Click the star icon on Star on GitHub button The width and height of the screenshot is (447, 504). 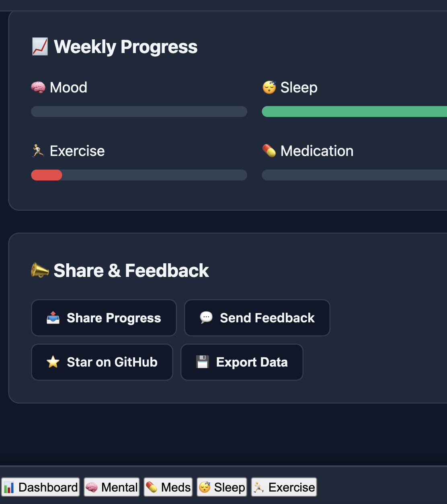[53, 362]
